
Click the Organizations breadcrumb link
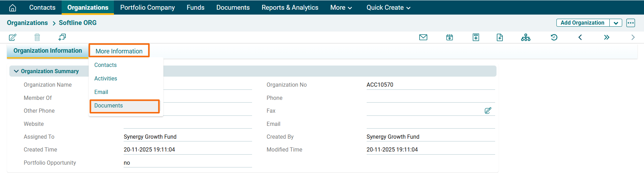coord(27,23)
